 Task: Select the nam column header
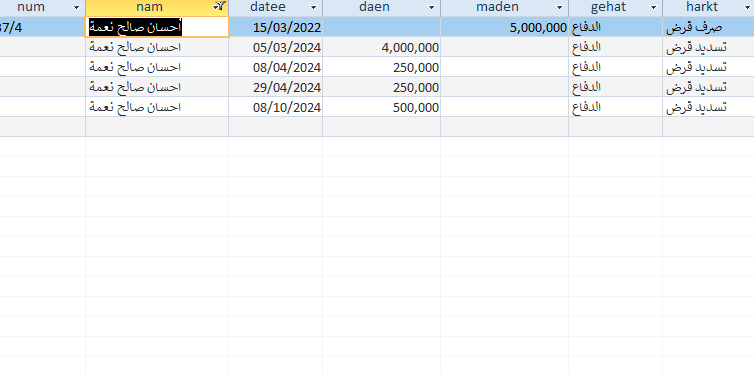pyautogui.click(x=157, y=8)
